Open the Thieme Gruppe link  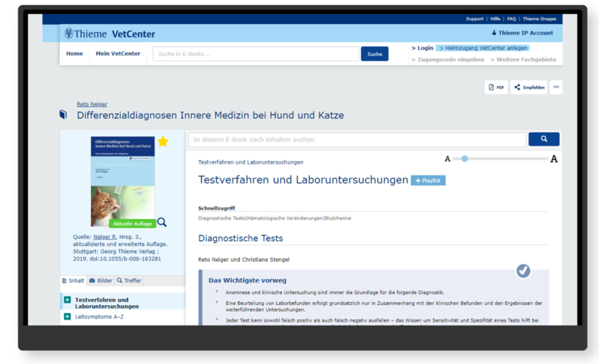[539, 19]
